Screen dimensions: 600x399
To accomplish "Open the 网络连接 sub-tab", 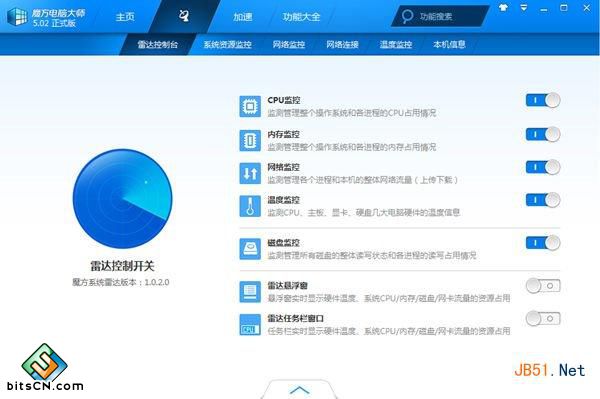I will (342, 44).
